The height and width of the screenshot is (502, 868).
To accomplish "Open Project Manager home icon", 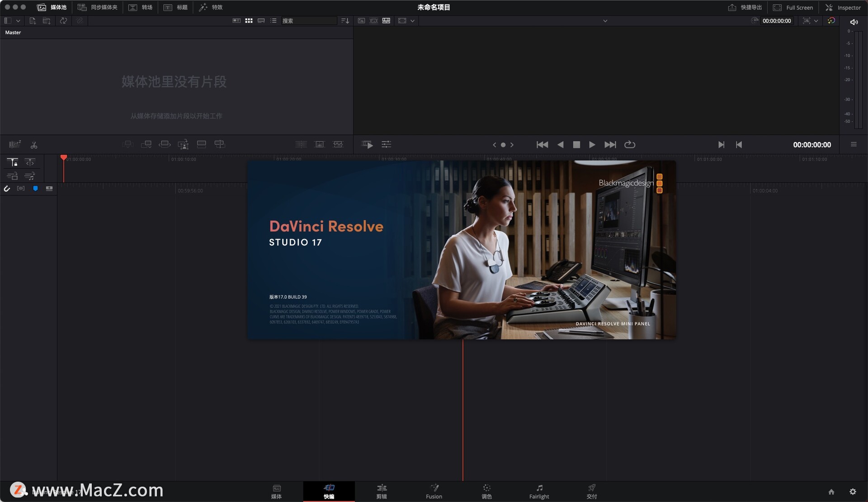I will (831, 492).
